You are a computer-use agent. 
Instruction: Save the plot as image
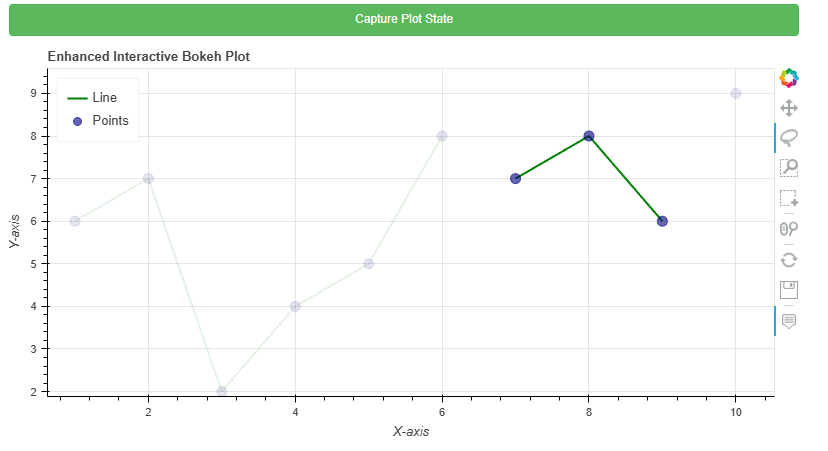point(788,290)
